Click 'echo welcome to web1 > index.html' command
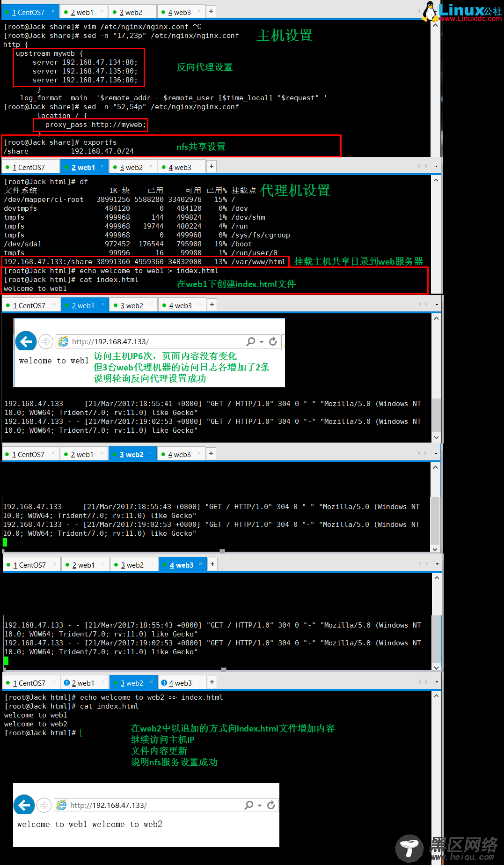 (149, 271)
